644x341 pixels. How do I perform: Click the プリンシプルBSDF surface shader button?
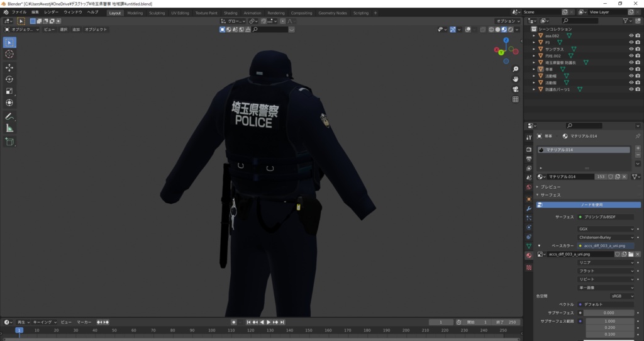[x=606, y=217]
